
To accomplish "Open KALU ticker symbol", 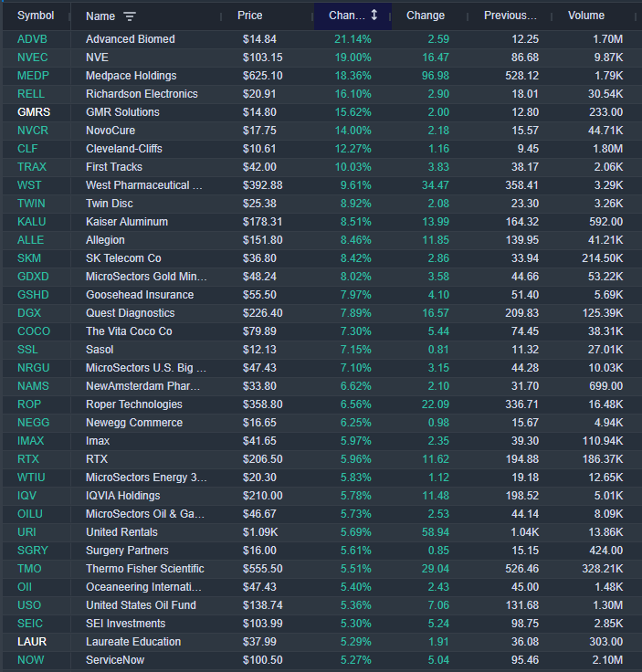I will 32,222.
